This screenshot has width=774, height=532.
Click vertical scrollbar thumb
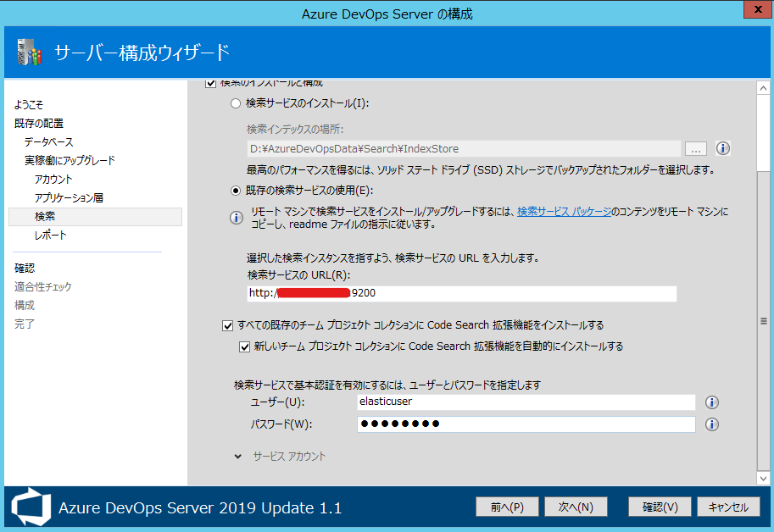tap(763, 321)
